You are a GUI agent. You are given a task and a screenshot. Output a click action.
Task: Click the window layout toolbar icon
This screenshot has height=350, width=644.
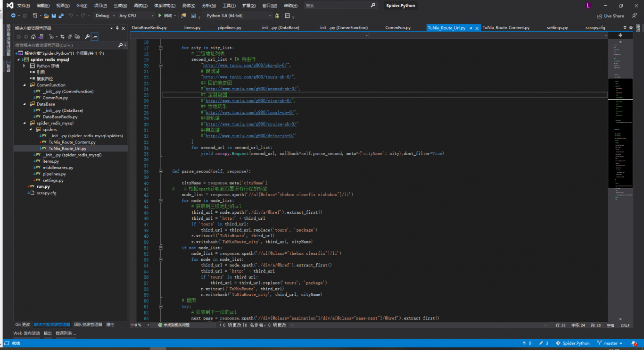(287, 16)
